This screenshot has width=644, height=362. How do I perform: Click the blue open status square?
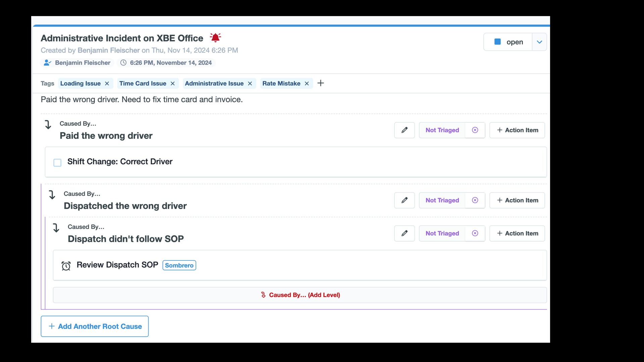pos(497,42)
